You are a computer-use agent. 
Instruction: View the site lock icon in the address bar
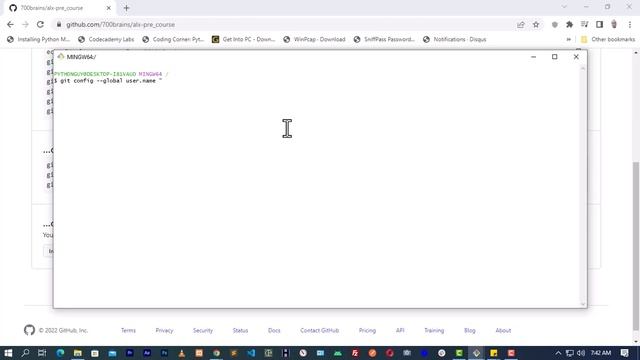59,24
